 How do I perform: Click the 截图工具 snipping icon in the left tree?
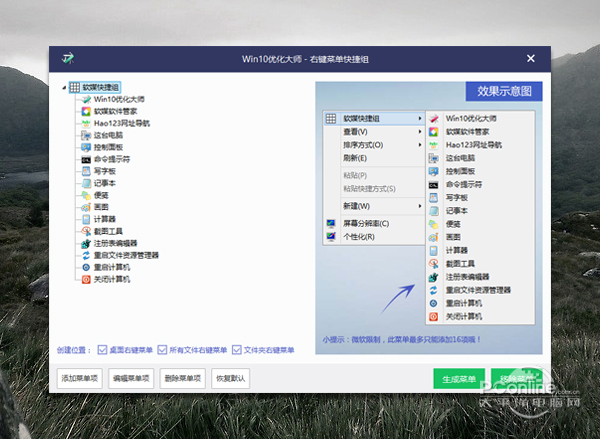click(x=86, y=231)
